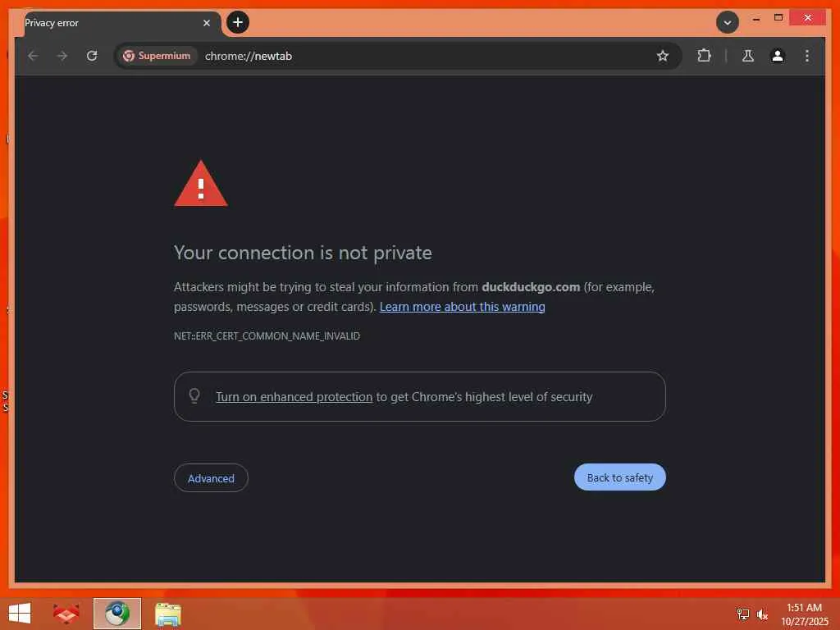
Task: Expand Advanced error details
Action: pos(211,478)
